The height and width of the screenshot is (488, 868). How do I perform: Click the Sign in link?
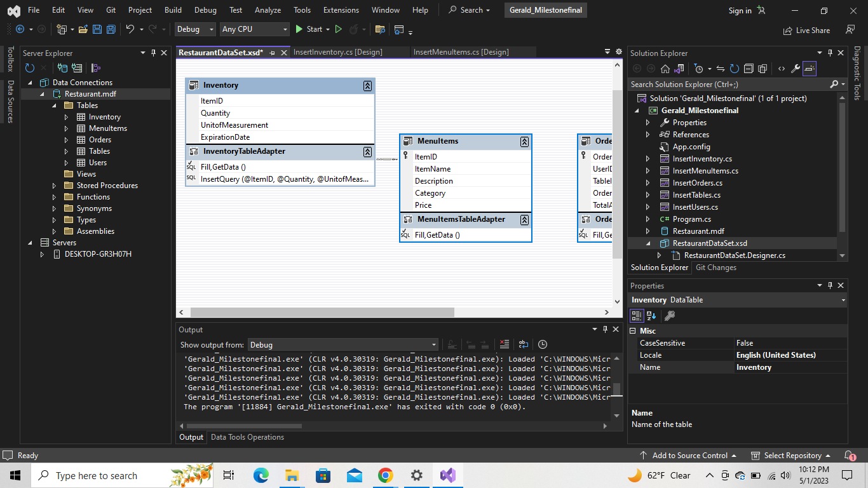tap(738, 10)
